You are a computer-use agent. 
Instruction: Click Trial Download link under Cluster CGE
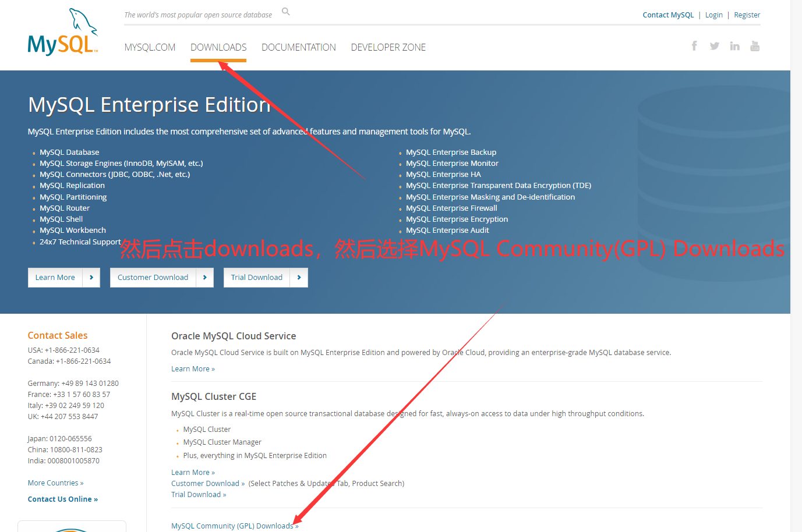click(199, 495)
